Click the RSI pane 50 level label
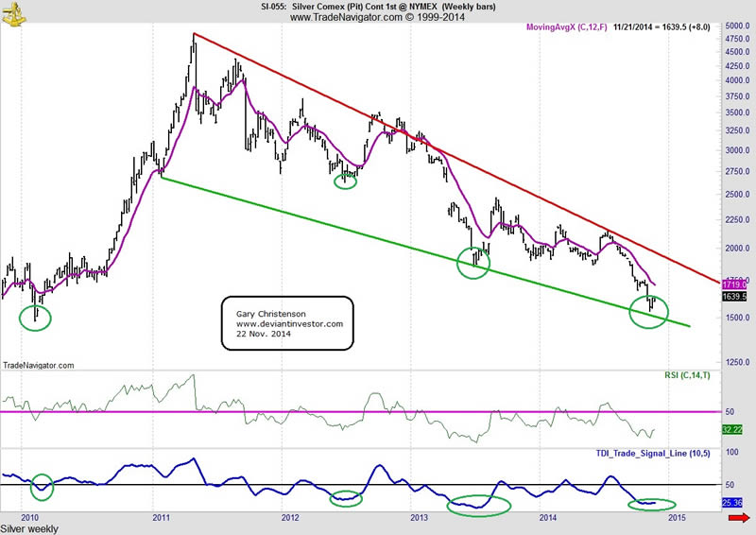The width and height of the screenshot is (756, 535). (730, 411)
